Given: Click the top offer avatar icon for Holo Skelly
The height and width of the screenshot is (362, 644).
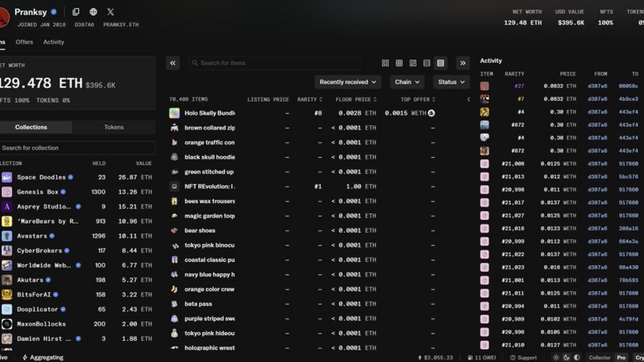Looking at the screenshot, I should pos(431,113).
